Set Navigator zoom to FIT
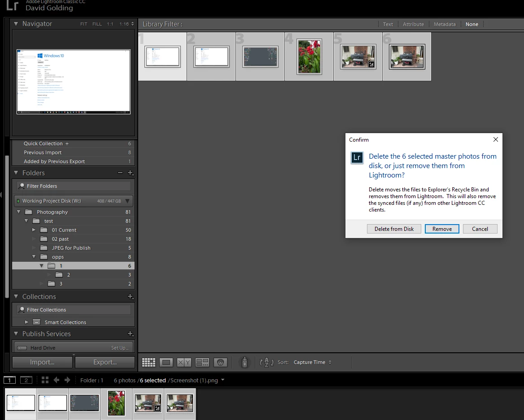Viewport: 524px width, 420px height. 83,24
